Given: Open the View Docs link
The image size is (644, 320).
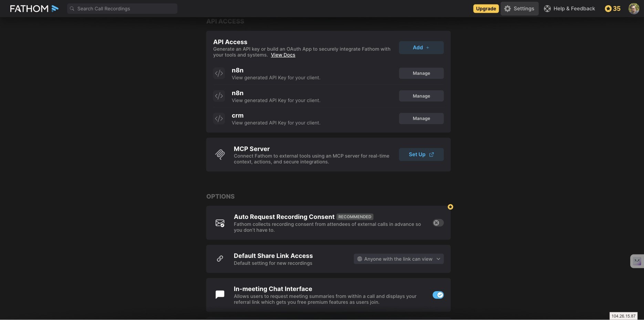Looking at the screenshot, I should [x=283, y=55].
